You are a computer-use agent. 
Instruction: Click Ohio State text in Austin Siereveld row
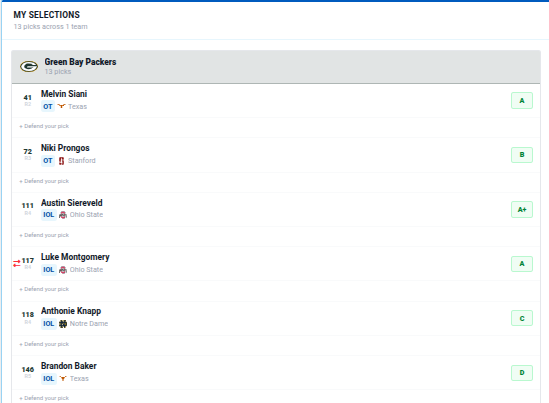86,215
